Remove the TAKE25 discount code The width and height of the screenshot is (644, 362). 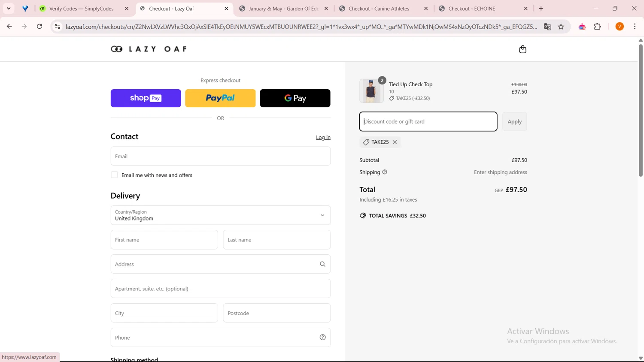[395, 142]
